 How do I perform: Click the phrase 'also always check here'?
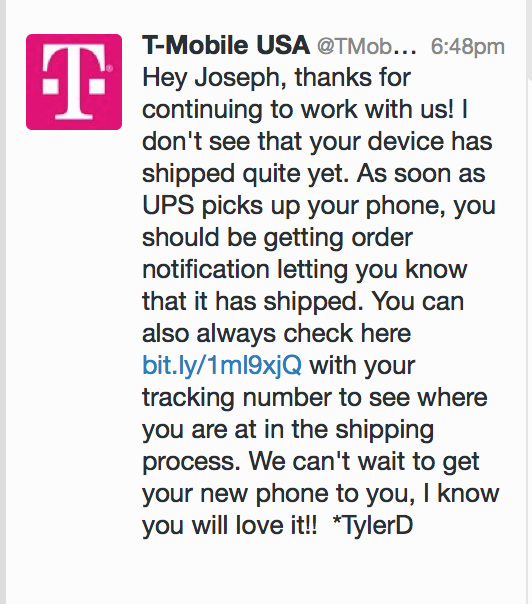point(276,333)
